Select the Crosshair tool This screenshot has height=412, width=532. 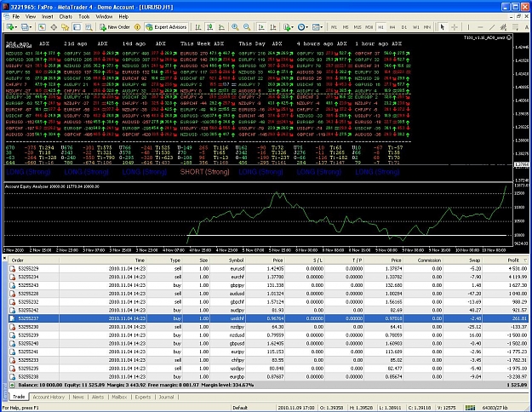[455, 27]
